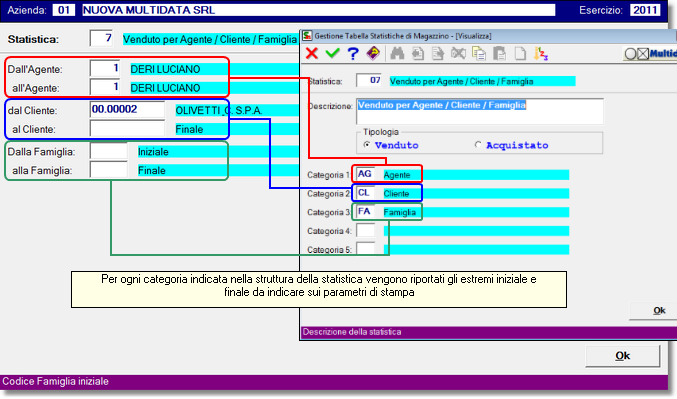Screen dimensions: 677x399
Task: Click the Cliente label in Categoria 2
Action: point(396,193)
